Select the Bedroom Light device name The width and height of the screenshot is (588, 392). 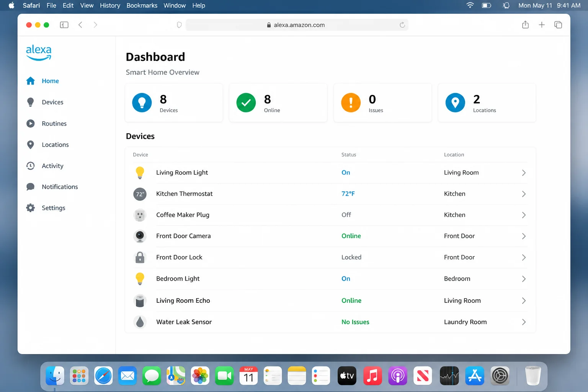[x=178, y=279]
